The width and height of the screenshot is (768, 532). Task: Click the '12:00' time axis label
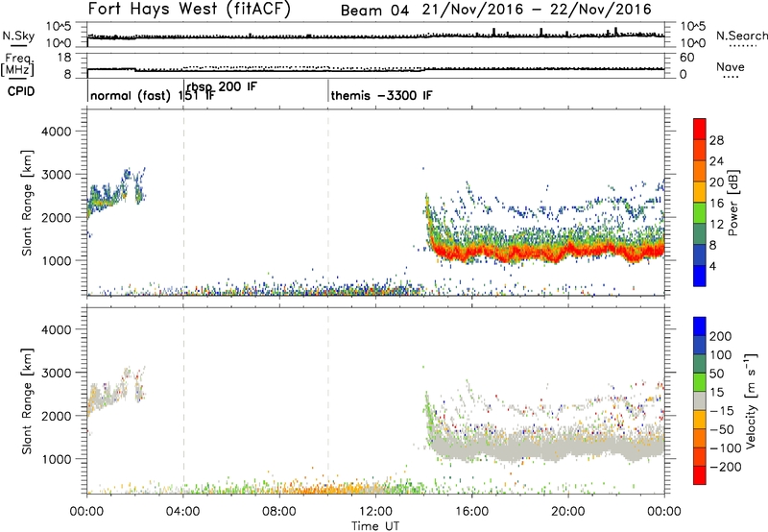coord(375,512)
